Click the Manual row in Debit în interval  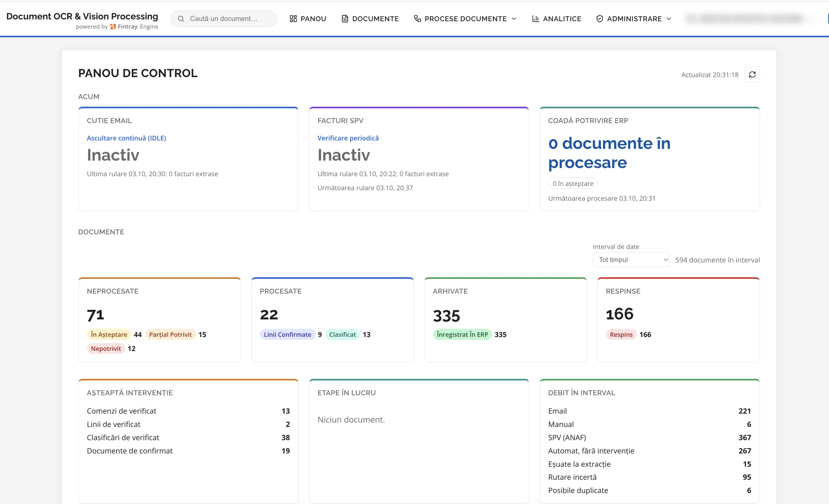(x=649, y=424)
